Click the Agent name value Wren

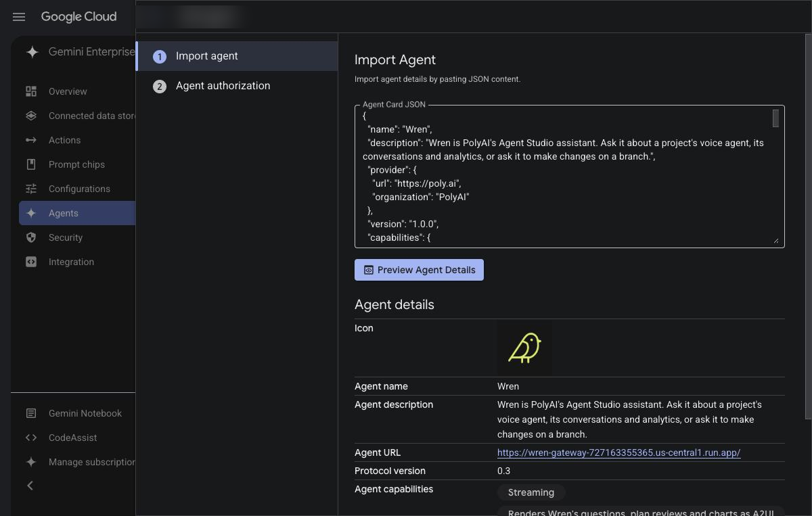tap(508, 386)
